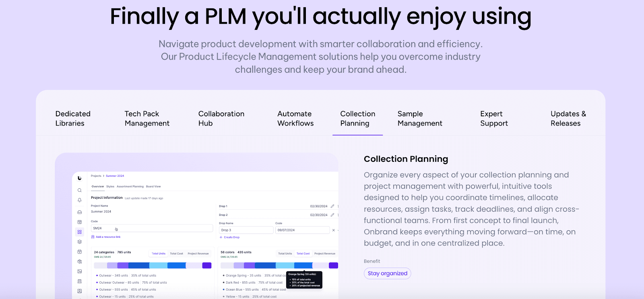Click the Yellow - 15 units row
The width and height of the screenshot is (644, 299).
(249, 297)
